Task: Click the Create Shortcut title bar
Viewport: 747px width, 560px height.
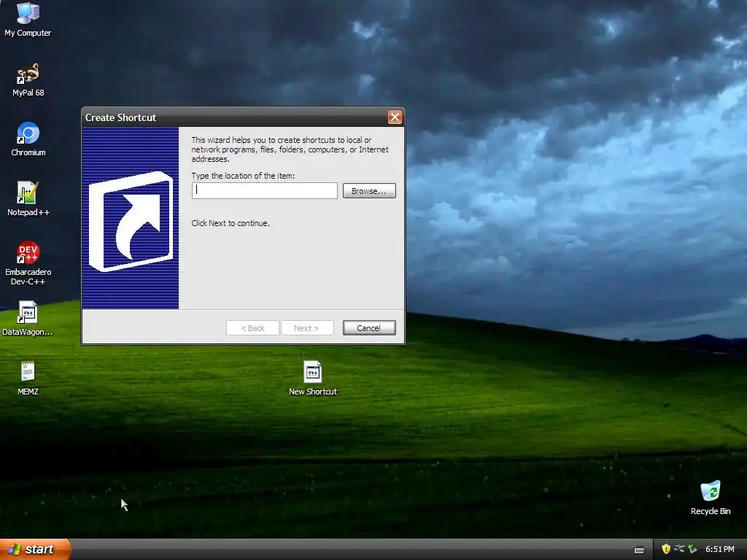Action: pyautogui.click(x=243, y=117)
